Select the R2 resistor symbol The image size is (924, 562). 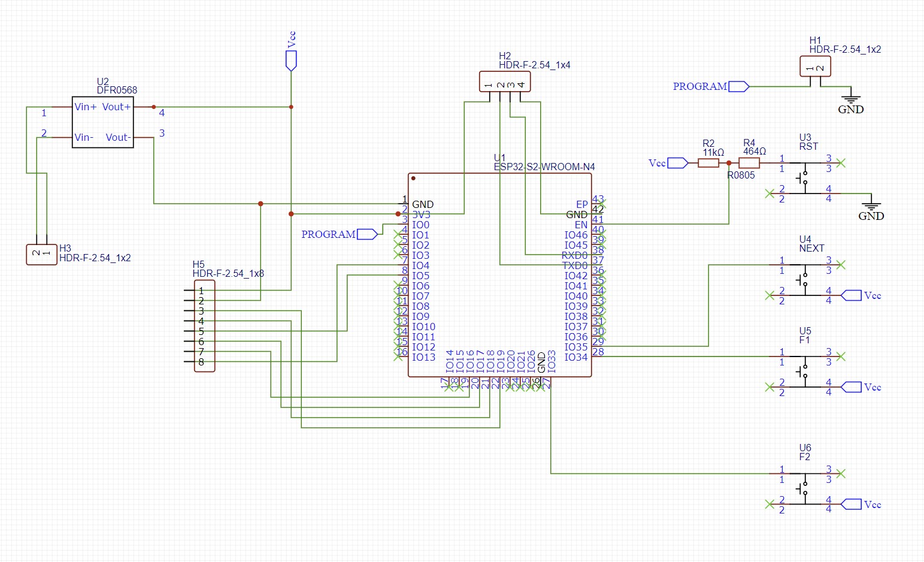708,163
